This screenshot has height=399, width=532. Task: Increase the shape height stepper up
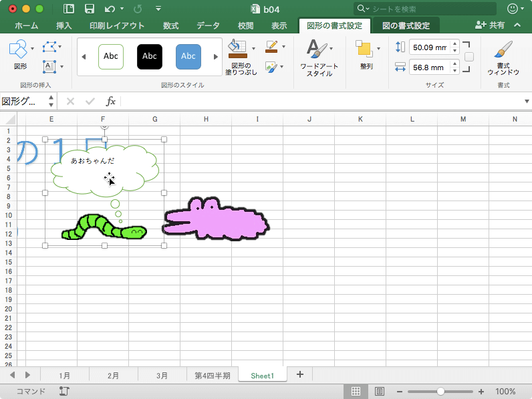pos(455,43)
